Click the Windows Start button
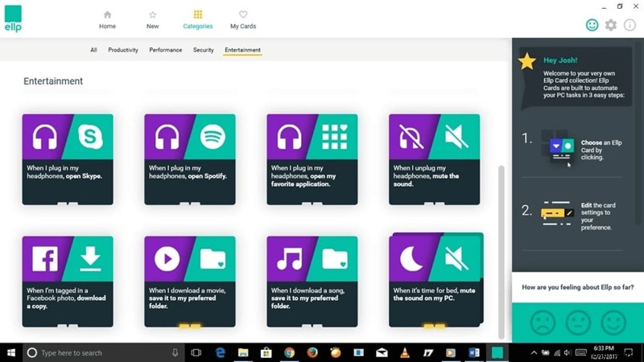Image resolution: width=644 pixels, height=362 pixels. (x=11, y=352)
